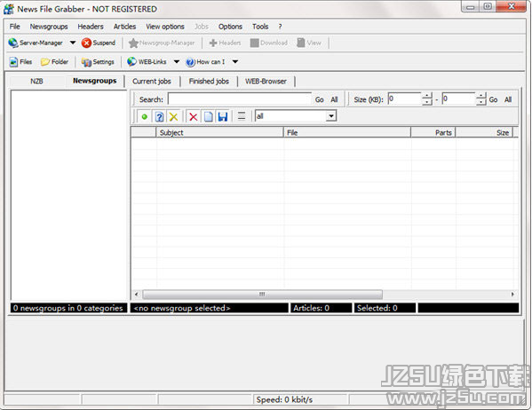Click the maximum Size (KB) field
The width and height of the screenshot is (532, 410).
tap(459, 99)
